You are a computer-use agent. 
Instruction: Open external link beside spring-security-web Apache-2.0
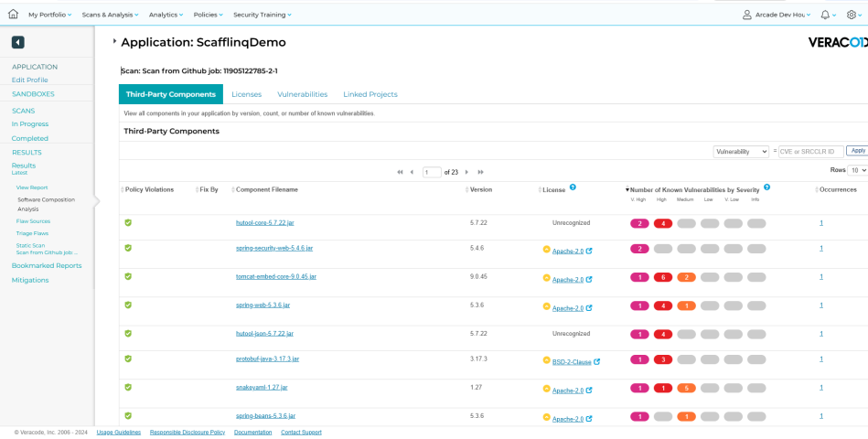(589, 251)
